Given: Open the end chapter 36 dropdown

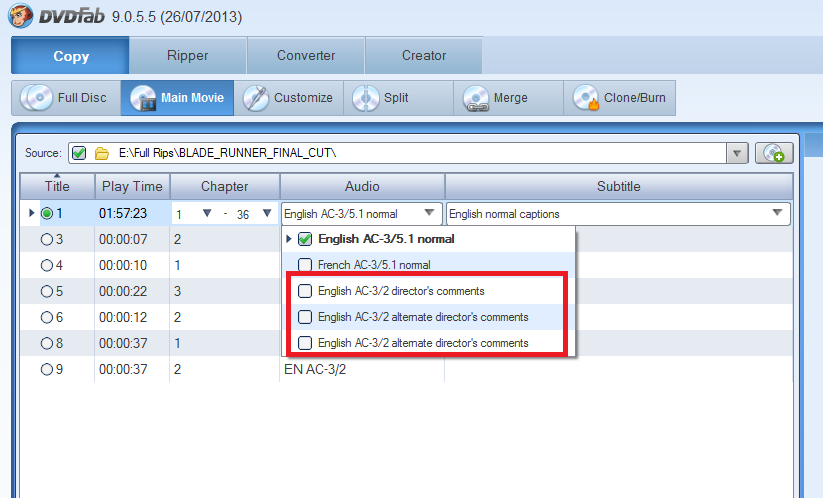Looking at the screenshot, I should click(267, 213).
